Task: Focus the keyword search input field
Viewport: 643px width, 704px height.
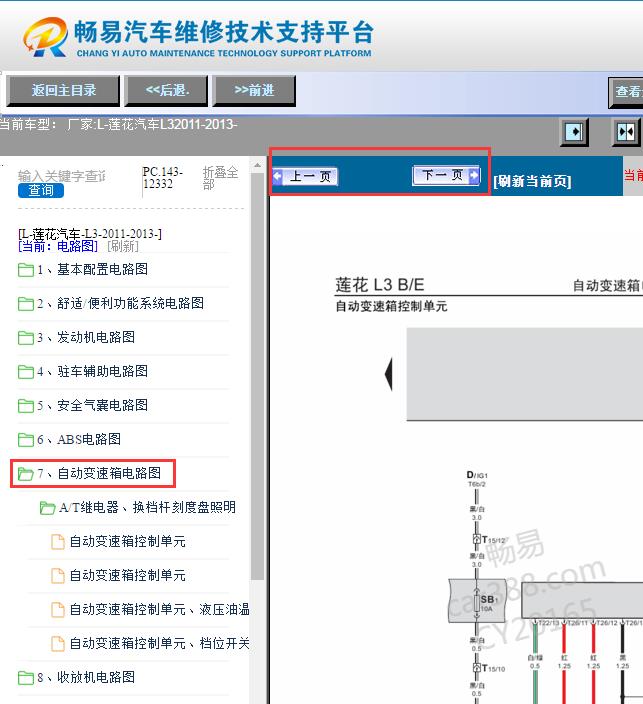Action: pos(62,176)
